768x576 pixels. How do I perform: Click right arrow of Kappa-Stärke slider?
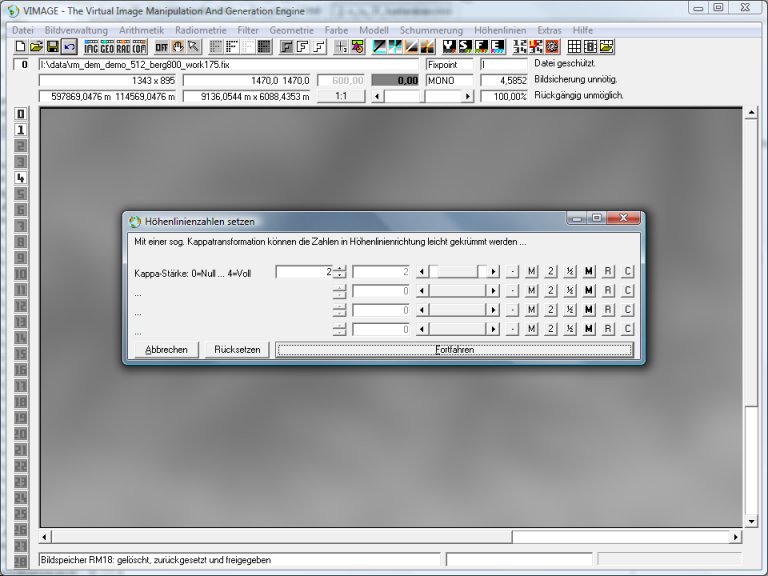point(493,272)
